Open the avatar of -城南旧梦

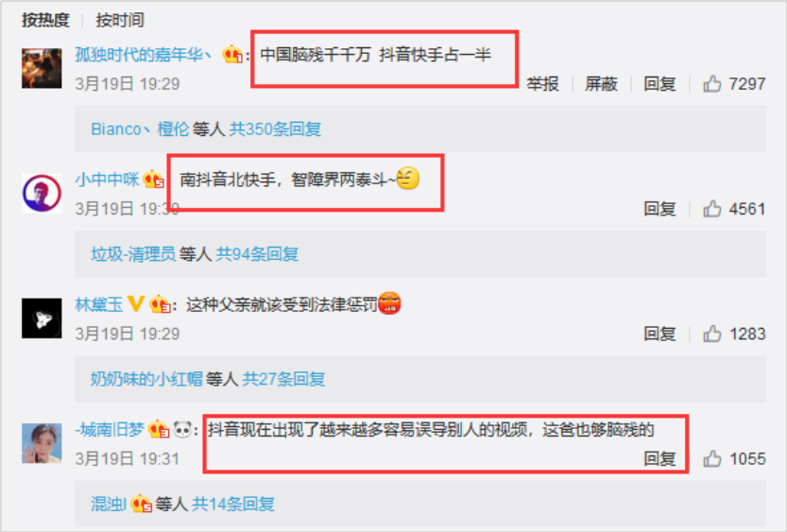pos(42,443)
